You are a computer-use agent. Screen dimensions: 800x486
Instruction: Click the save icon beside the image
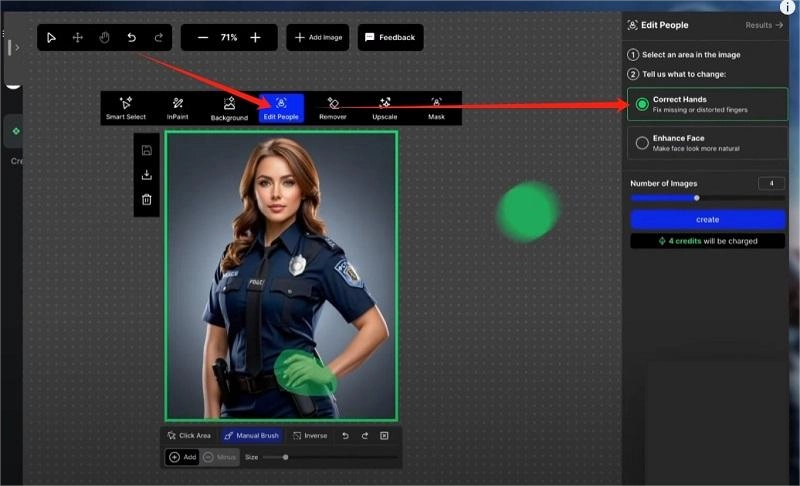(x=147, y=150)
